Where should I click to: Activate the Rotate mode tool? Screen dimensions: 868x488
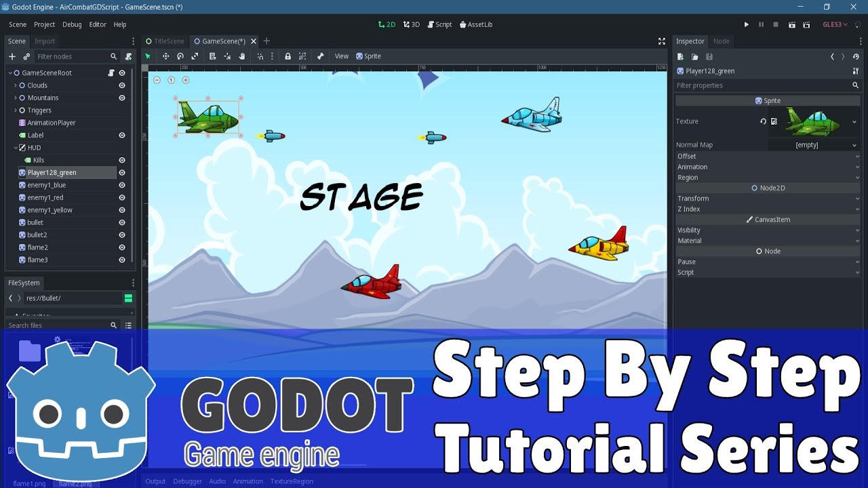pos(180,56)
